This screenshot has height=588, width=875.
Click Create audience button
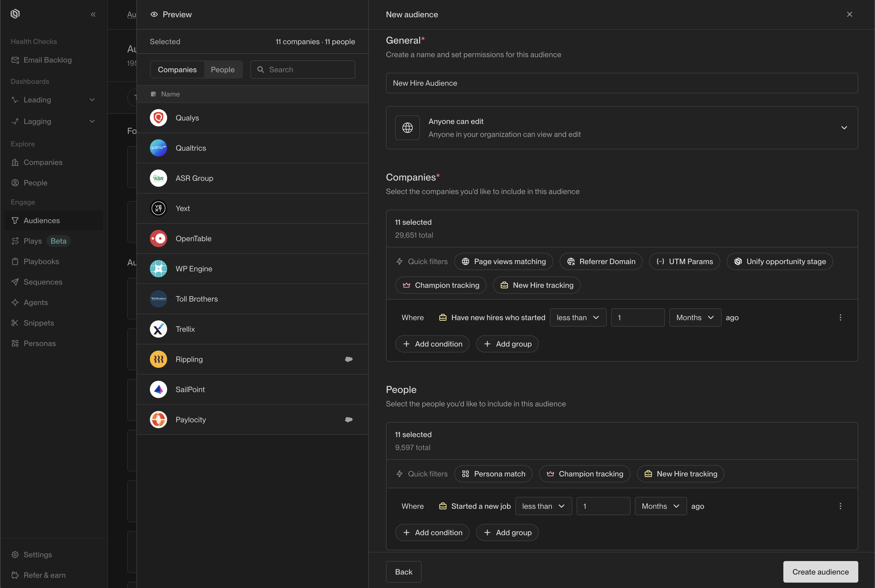[821, 572]
